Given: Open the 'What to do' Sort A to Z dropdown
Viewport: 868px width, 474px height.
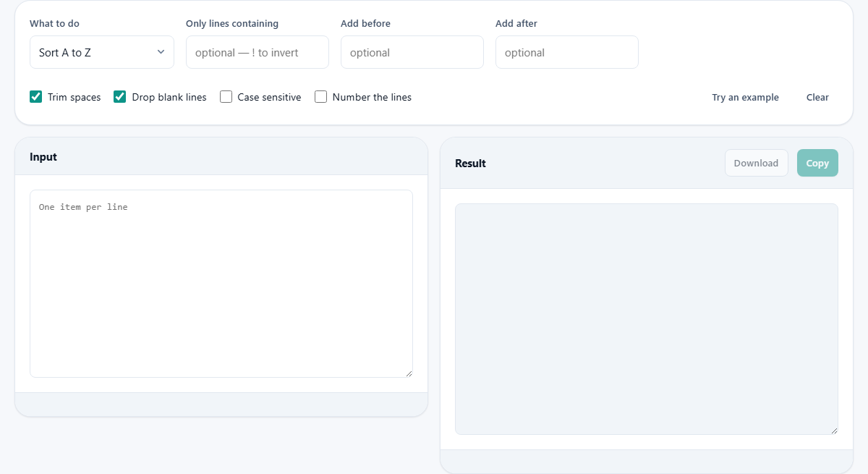Looking at the screenshot, I should 102,52.
